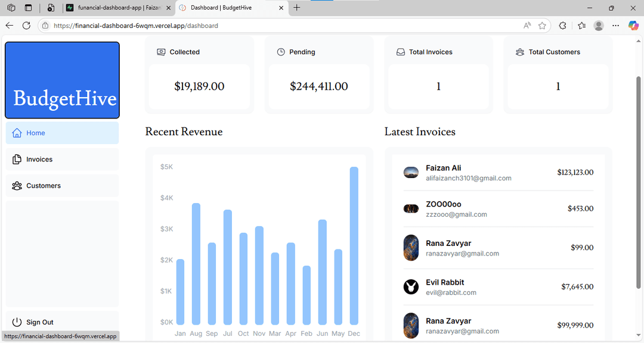The image size is (644, 343).
Task: Open the browser profile avatar icon
Action: [599, 26]
